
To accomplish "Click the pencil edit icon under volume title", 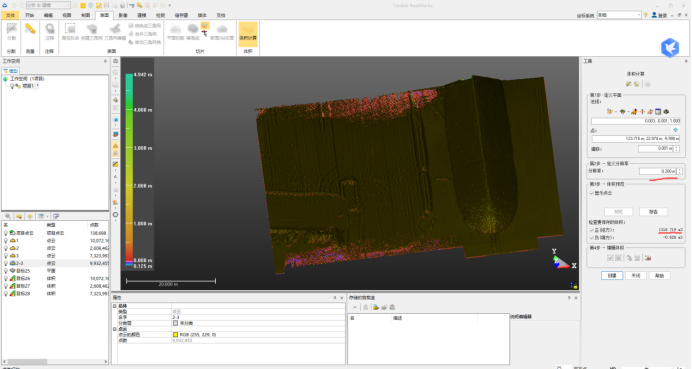I will point(628,84).
